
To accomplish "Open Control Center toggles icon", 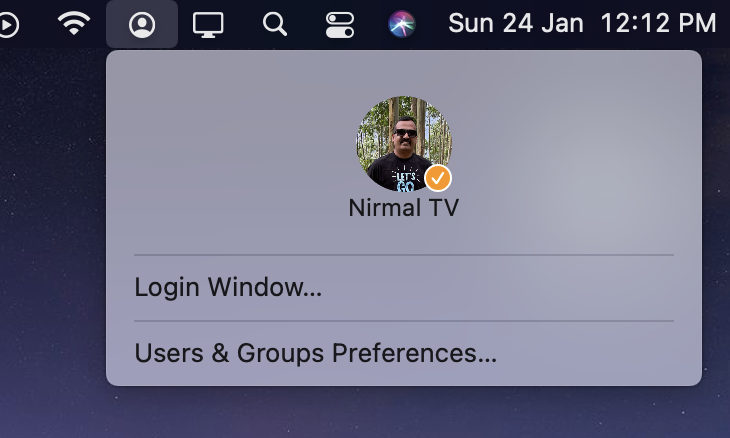I will tap(340, 25).
